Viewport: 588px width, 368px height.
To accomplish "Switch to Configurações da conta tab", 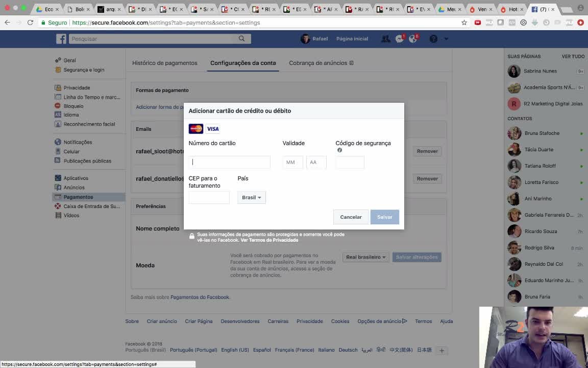I will tap(243, 63).
